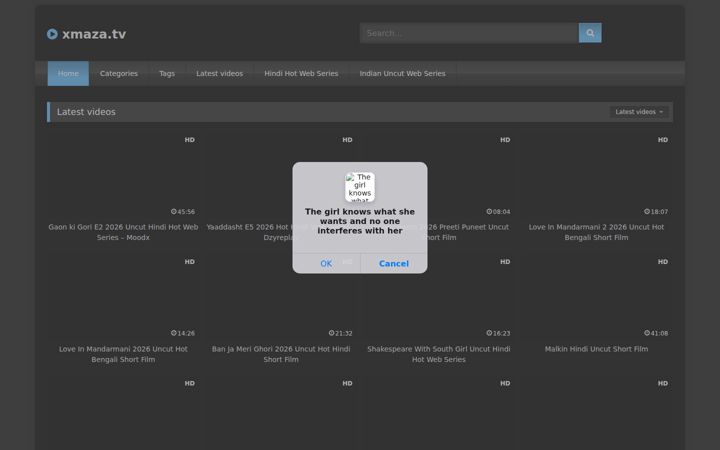Viewport: 720px width, 450px height.
Task: Click the 18:07 duration label
Action: [x=656, y=212]
